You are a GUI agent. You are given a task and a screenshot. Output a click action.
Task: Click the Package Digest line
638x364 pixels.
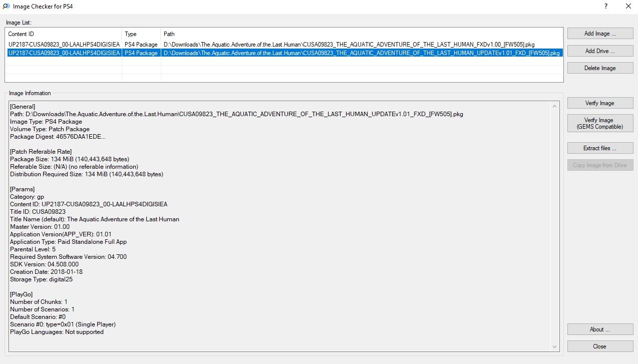coord(58,137)
